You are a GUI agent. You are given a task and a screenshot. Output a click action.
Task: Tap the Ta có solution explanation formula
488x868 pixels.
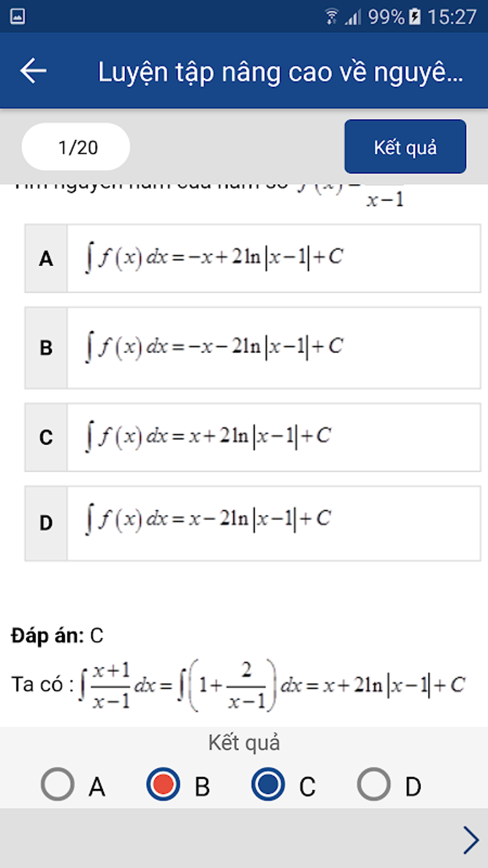coord(238,685)
